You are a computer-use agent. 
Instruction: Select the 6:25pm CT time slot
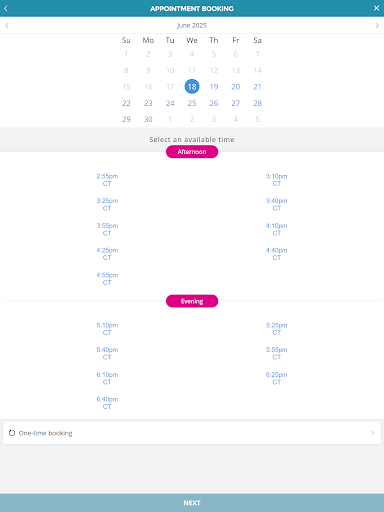coord(276,378)
